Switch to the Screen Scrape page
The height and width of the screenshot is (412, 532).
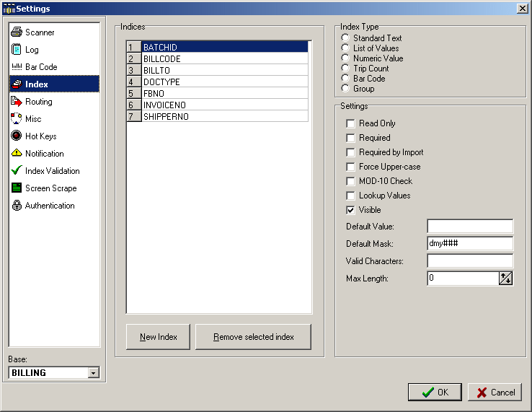click(x=54, y=188)
